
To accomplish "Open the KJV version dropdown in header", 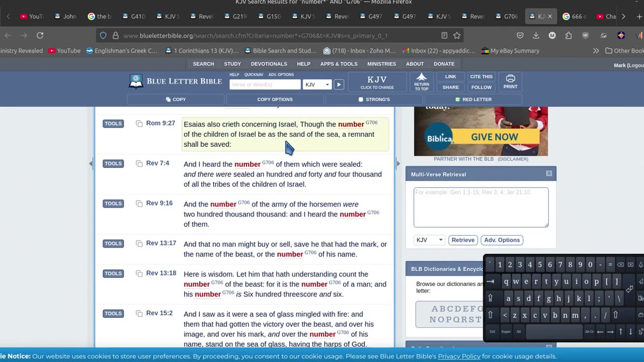I will (317, 84).
